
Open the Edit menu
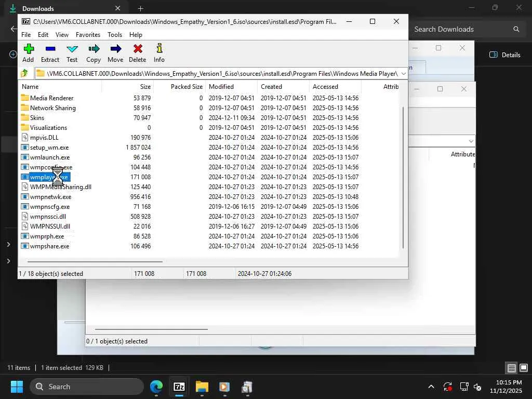tap(43, 35)
